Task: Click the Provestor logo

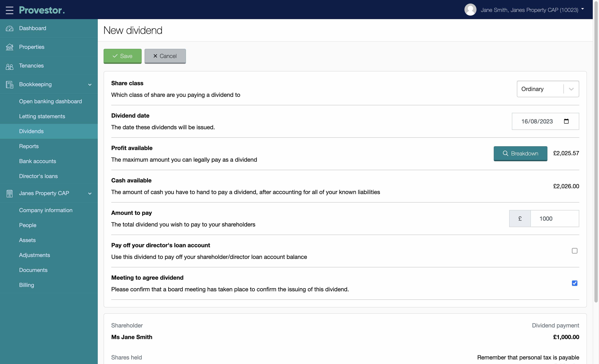Action: (42, 10)
